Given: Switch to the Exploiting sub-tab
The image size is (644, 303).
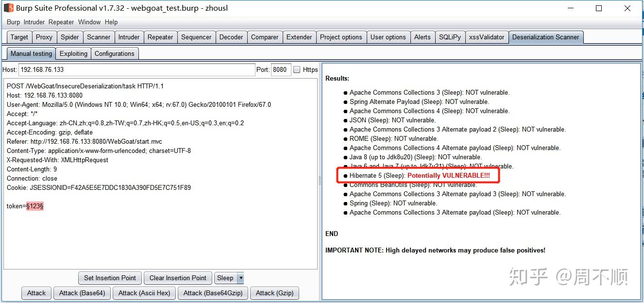Looking at the screenshot, I should (x=73, y=53).
